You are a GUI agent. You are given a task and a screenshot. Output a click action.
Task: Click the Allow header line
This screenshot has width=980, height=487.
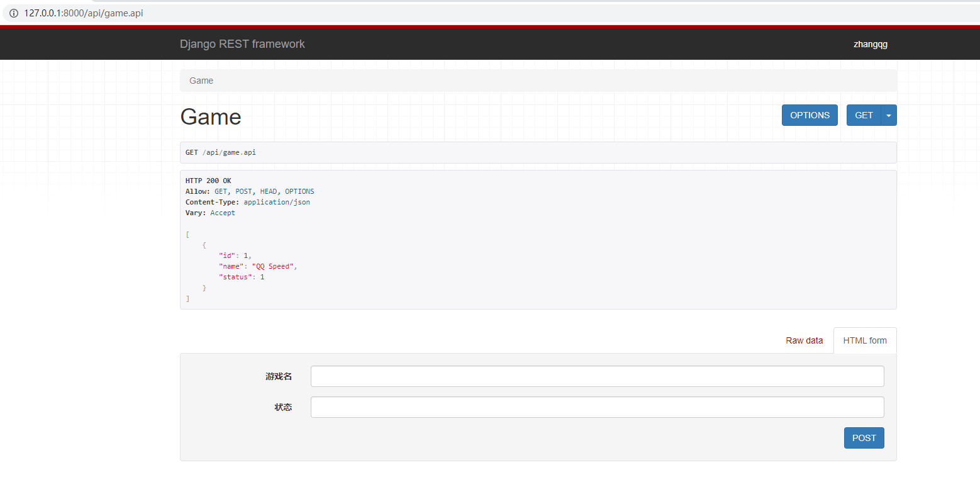coord(250,191)
